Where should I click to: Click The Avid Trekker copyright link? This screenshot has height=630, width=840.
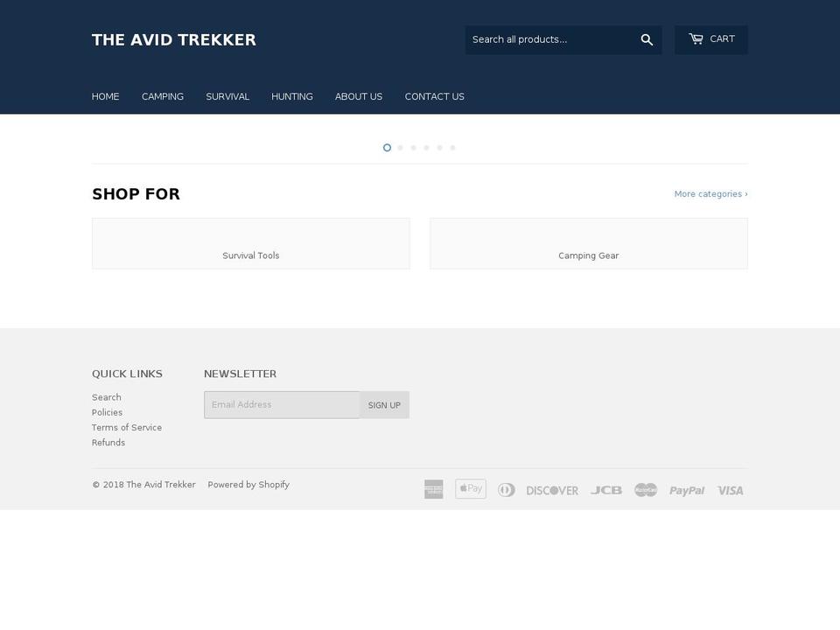click(161, 485)
